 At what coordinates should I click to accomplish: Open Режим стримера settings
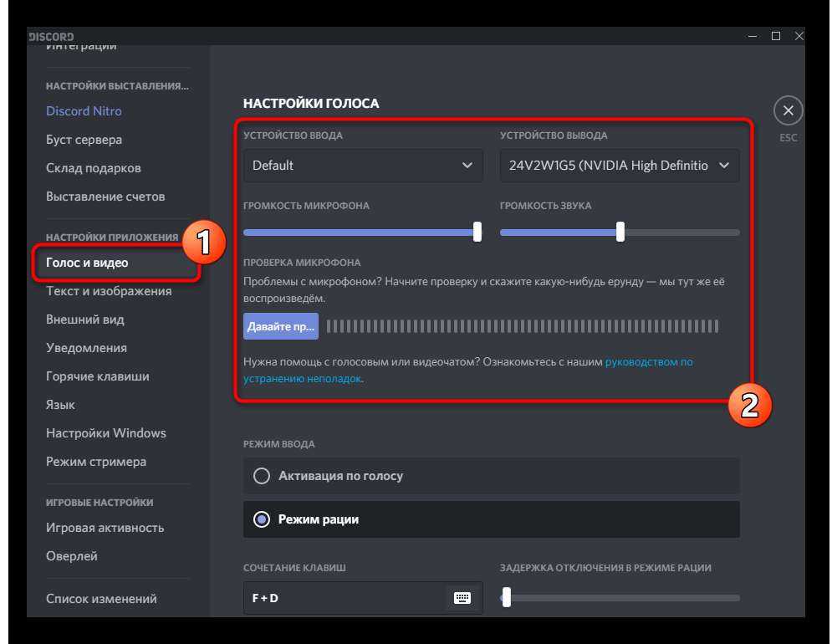(96, 462)
